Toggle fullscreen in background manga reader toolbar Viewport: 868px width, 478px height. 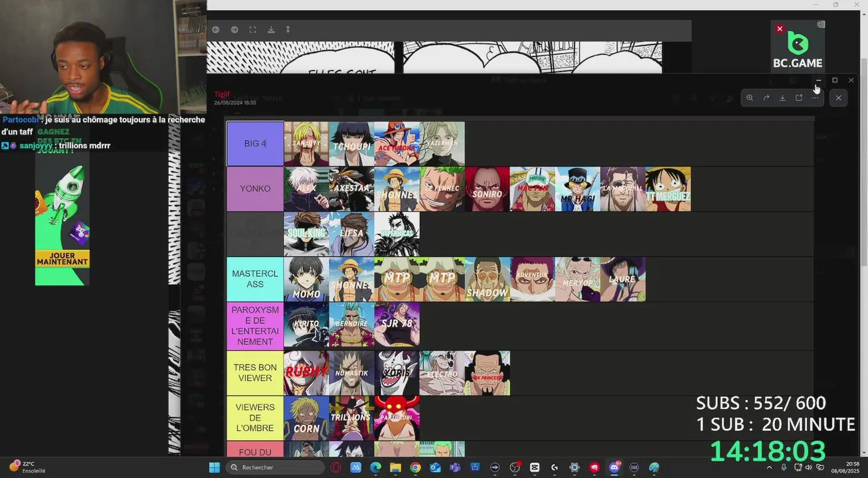coord(252,30)
